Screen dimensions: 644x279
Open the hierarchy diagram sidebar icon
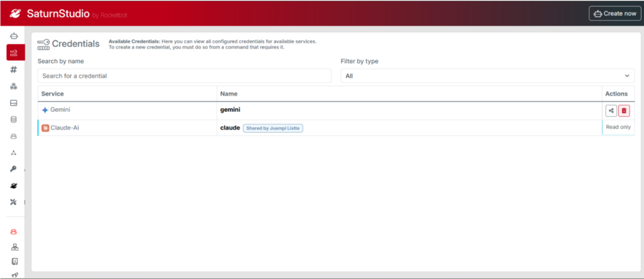14,247
